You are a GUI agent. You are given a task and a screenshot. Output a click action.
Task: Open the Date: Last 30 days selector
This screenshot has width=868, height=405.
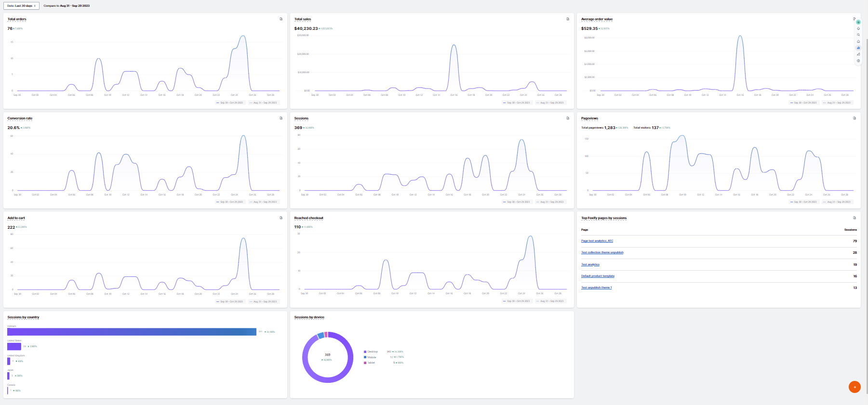21,6
